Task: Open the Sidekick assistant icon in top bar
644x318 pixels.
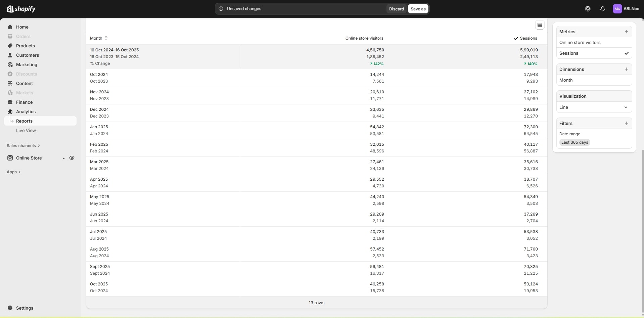Action: click(588, 9)
